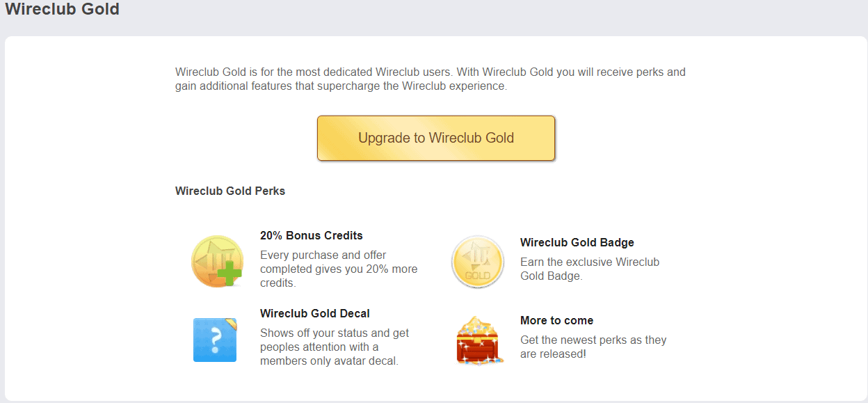
Task: Select the 20% Bonus Credits heading
Action: click(x=312, y=235)
